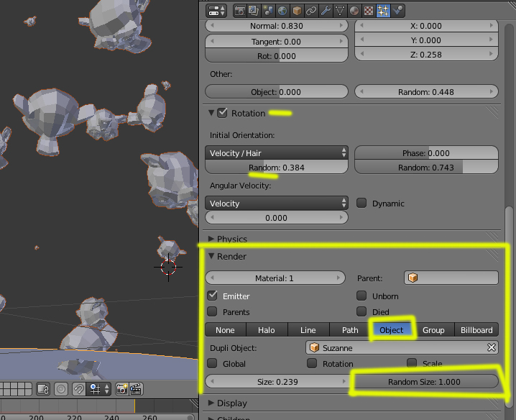Uncheck the Emitter checkbox
Image resolution: width=516 pixels, height=420 pixels.
click(213, 296)
